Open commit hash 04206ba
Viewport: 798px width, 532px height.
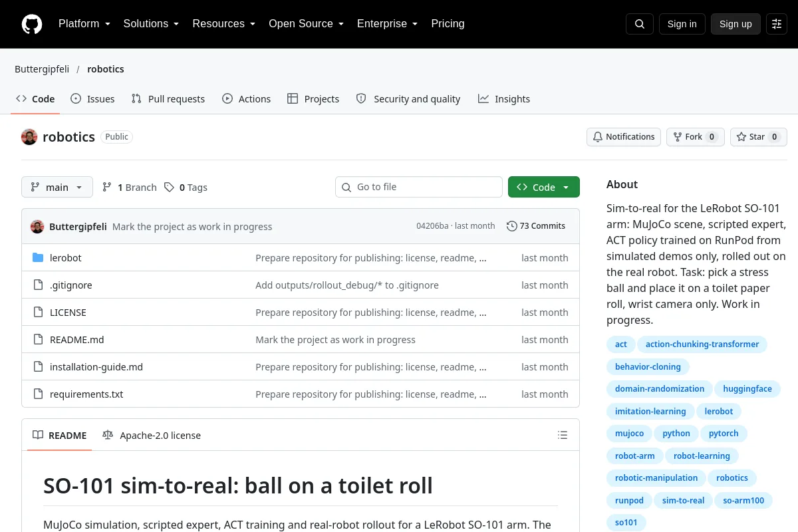point(432,226)
